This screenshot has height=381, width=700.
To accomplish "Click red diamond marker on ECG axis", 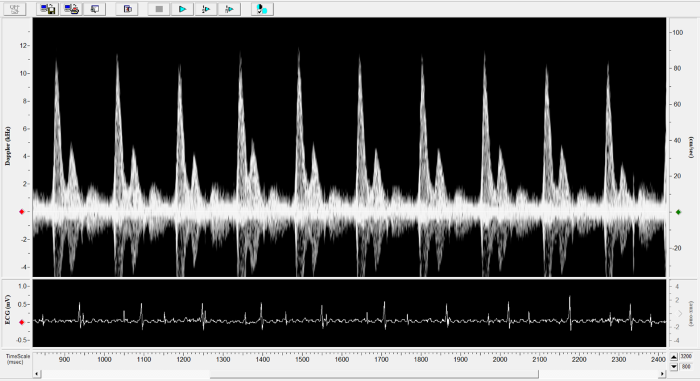I will pyautogui.click(x=21, y=322).
